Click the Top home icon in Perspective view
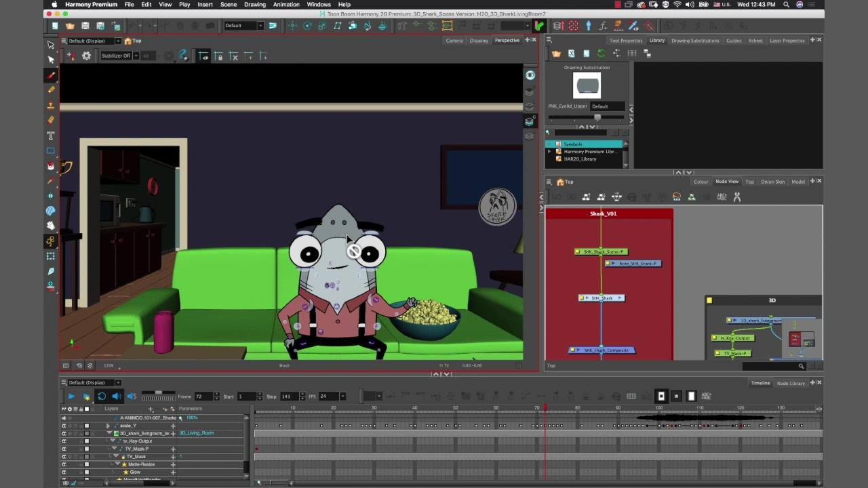 (129, 41)
